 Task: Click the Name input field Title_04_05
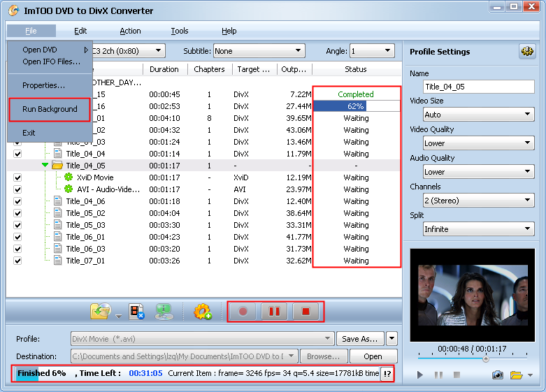point(479,87)
